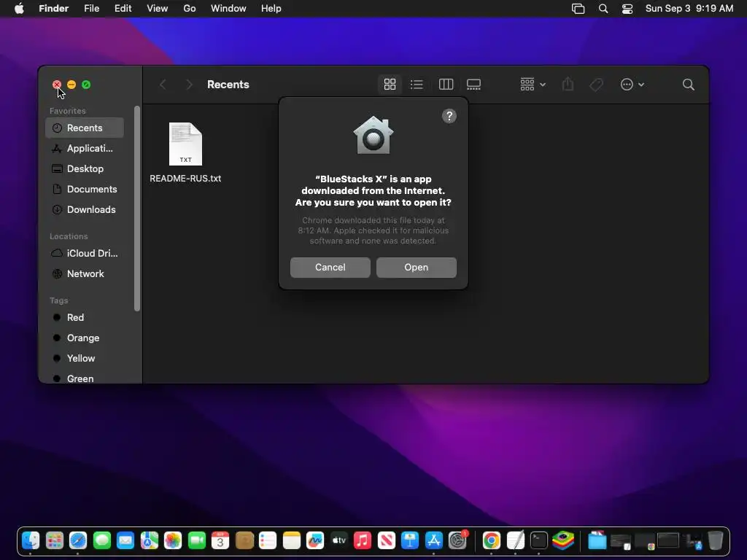Choose the Red tag in sidebar

click(x=85, y=317)
